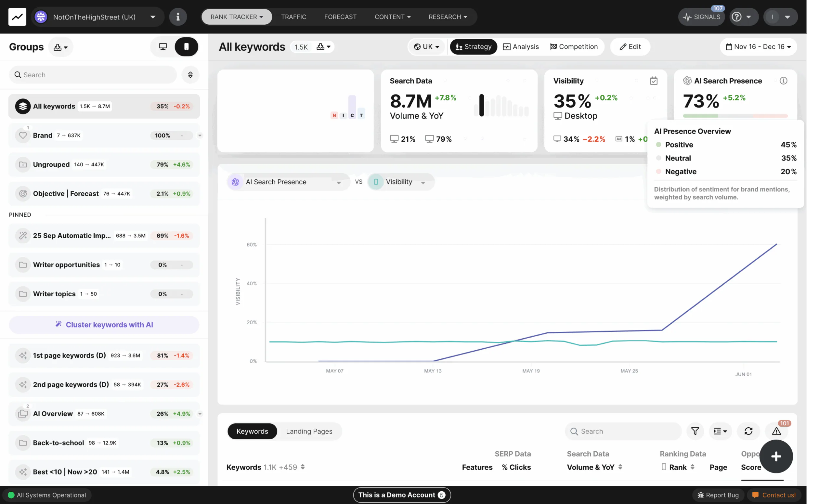This screenshot has width=832, height=504.
Task: Open the Visibility calendar check icon
Action: [654, 81]
